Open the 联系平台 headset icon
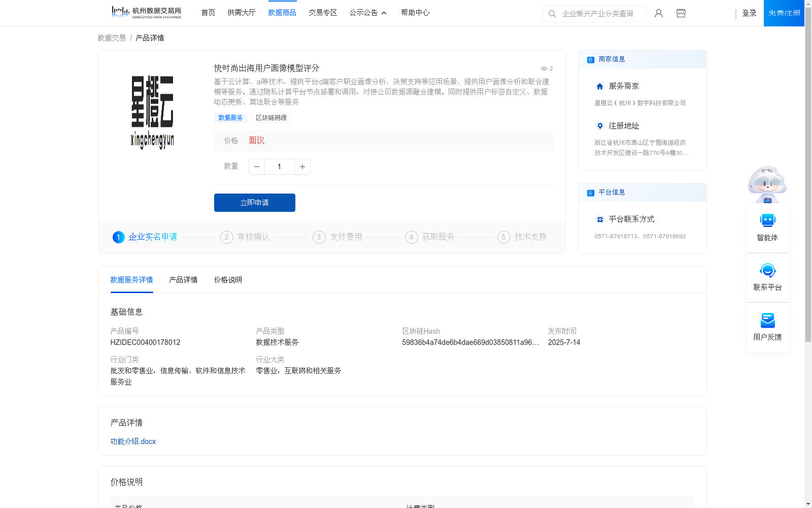Screen dimensions: 812x508 pyautogui.click(x=768, y=270)
